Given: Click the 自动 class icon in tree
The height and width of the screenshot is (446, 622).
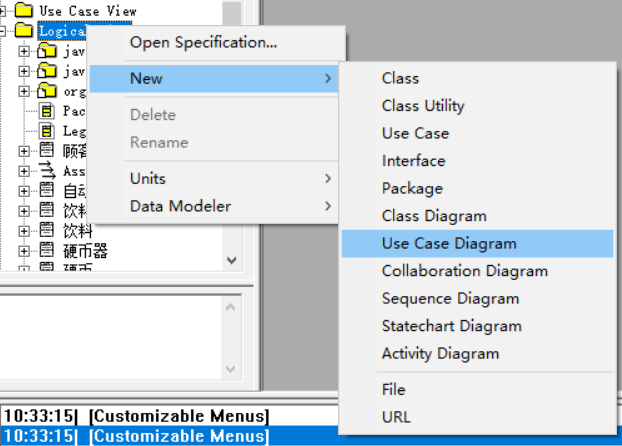Looking at the screenshot, I should click(x=46, y=190).
